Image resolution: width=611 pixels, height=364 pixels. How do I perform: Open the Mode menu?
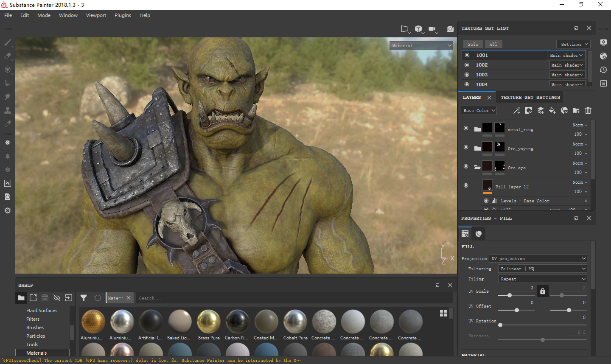click(x=44, y=15)
